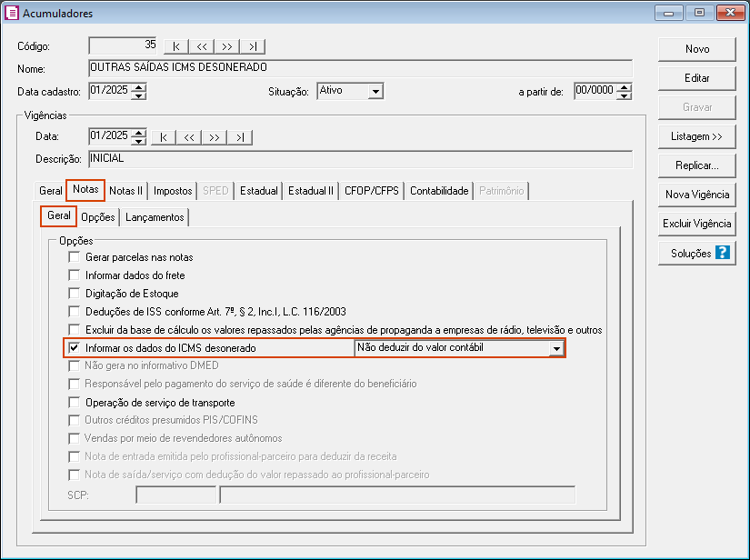Click the Nome text field
The height and width of the screenshot is (560, 750).
coord(359,68)
